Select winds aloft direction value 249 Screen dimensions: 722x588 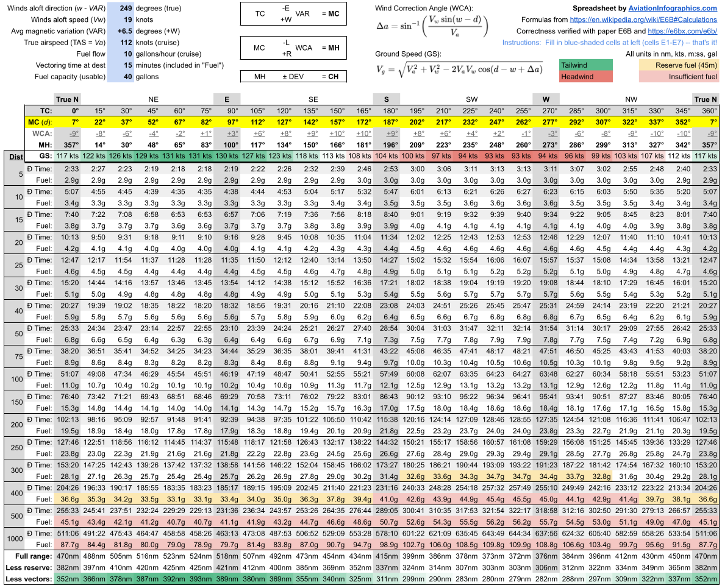pos(120,9)
